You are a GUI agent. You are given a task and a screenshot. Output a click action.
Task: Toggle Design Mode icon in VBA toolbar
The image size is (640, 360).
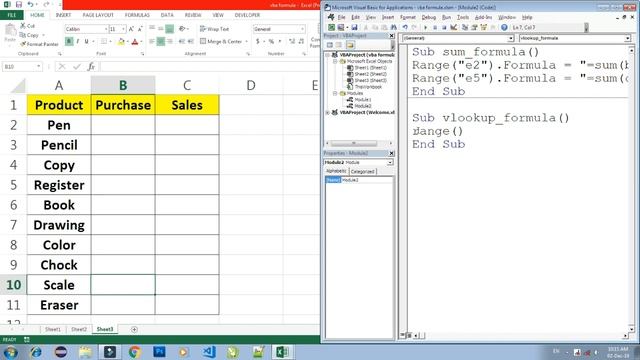[x=454, y=27]
